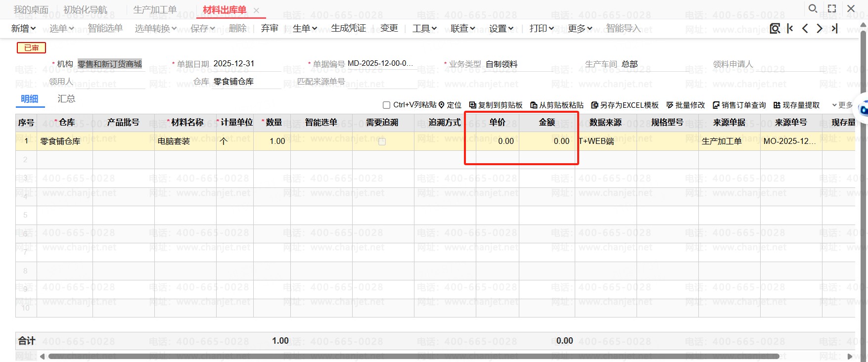Click the 机构 field 零售和新订货商城
This screenshot has width=868, height=362.
pyautogui.click(x=110, y=64)
